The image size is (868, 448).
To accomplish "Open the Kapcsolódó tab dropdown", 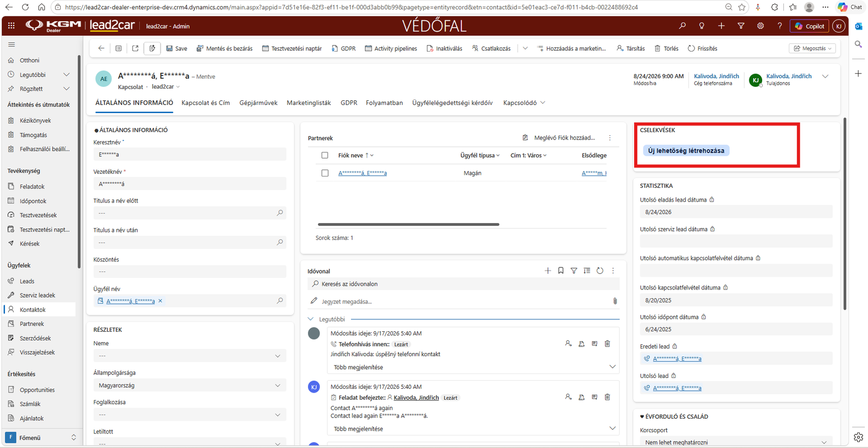I will (524, 103).
